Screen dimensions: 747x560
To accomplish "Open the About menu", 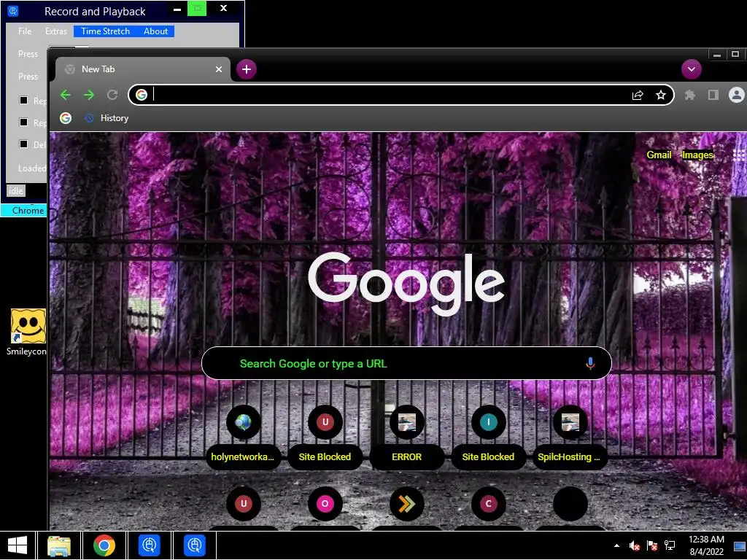I will 156,31.
